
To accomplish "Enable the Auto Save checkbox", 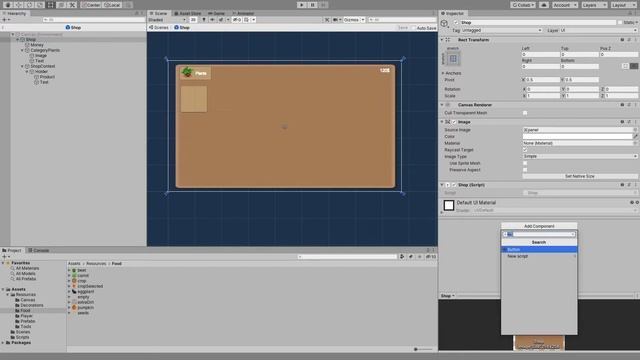I will [x=413, y=28].
